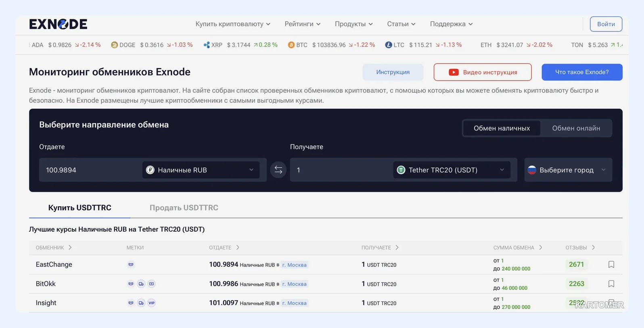Click the swap direction arrows icon
644x328 pixels.
(278, 170)
